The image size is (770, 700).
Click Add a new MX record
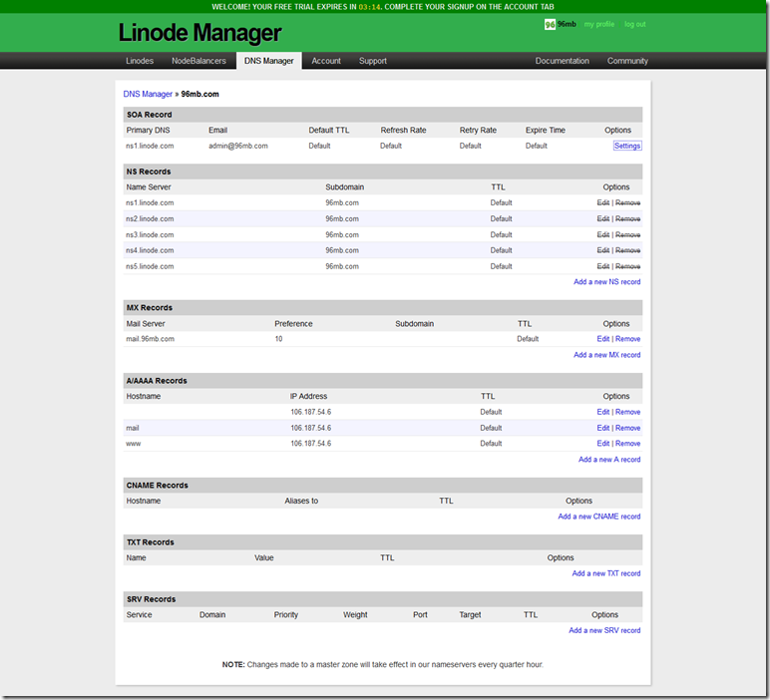tap(607, 355)
